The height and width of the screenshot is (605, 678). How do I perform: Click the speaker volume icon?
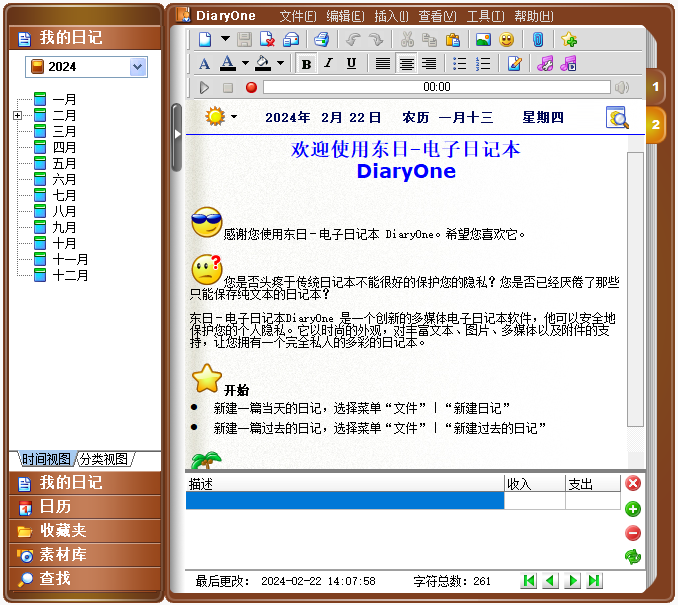pos(622,88)
